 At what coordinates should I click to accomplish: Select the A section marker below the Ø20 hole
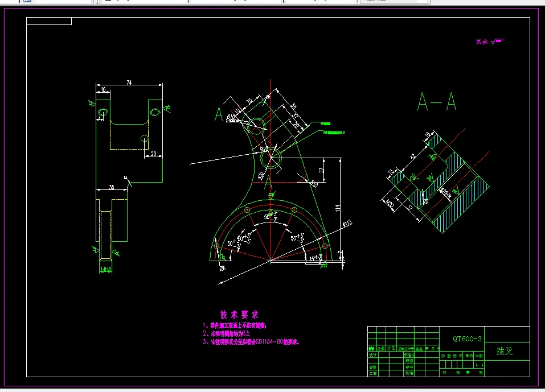click(268, 182)
